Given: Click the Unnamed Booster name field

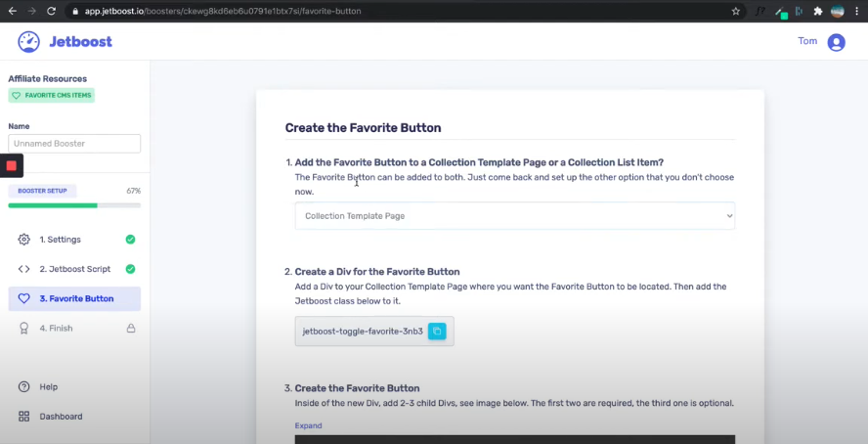Looking at the screenshot, I should [74, 144].
